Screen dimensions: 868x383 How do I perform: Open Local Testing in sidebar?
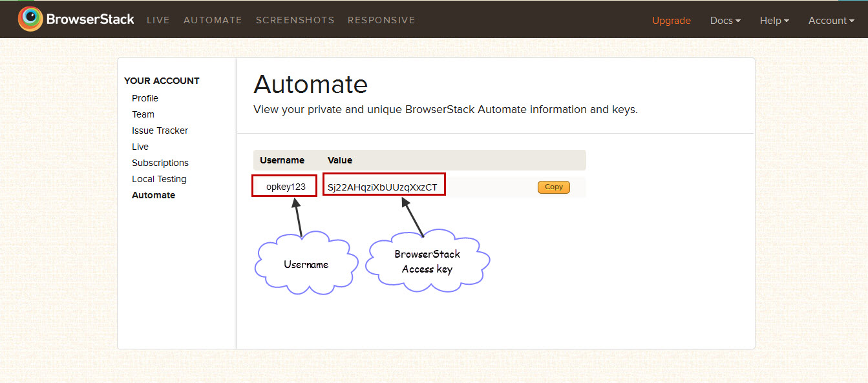(159, 179)
